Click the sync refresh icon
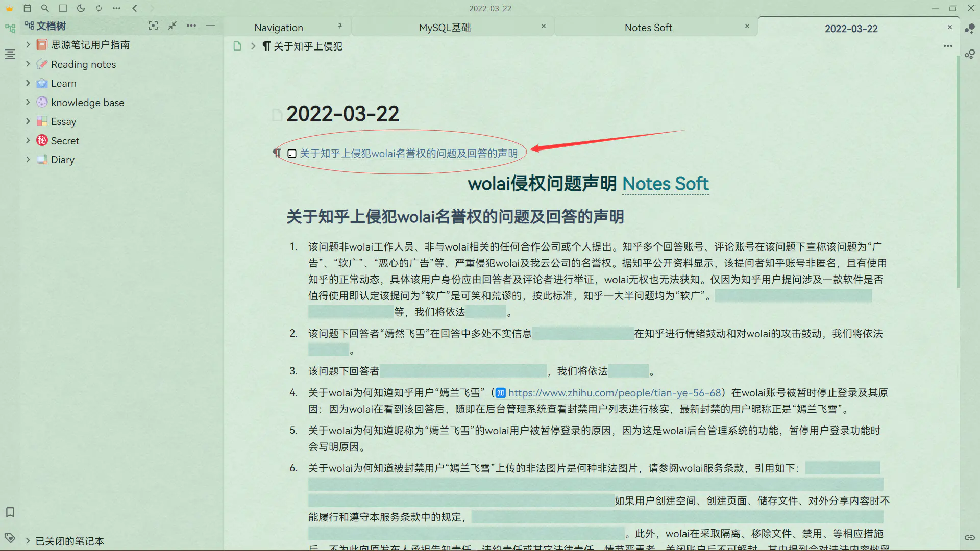 99,8
